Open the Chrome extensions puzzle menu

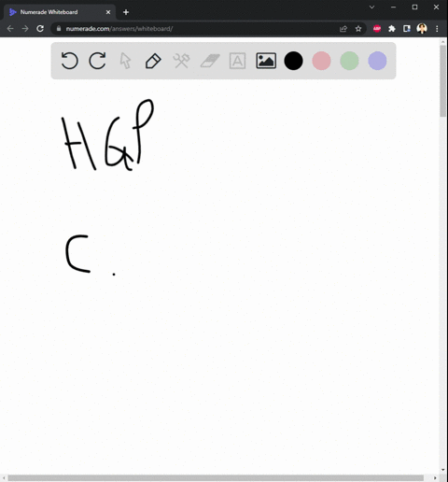[392, 29]
